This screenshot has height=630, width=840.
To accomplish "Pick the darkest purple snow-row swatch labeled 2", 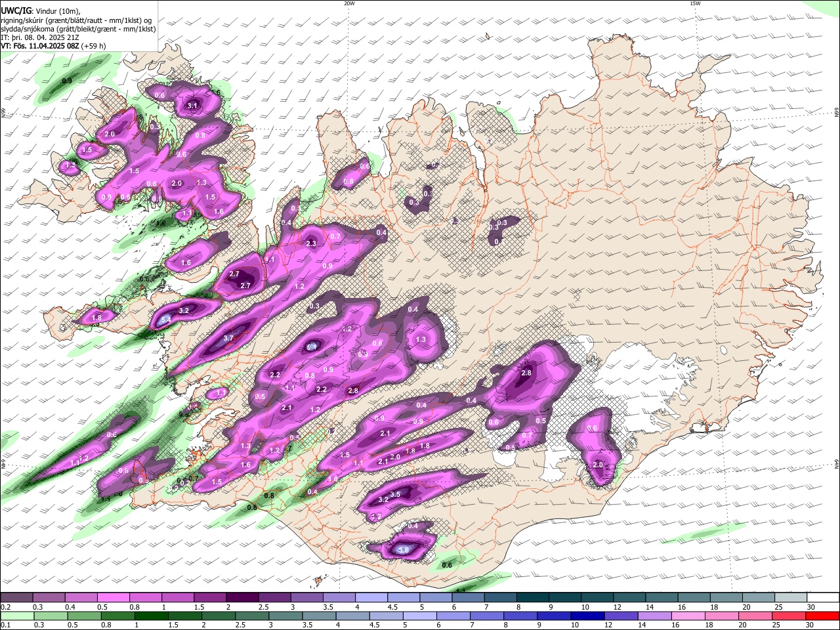I will tap(241, 597).
